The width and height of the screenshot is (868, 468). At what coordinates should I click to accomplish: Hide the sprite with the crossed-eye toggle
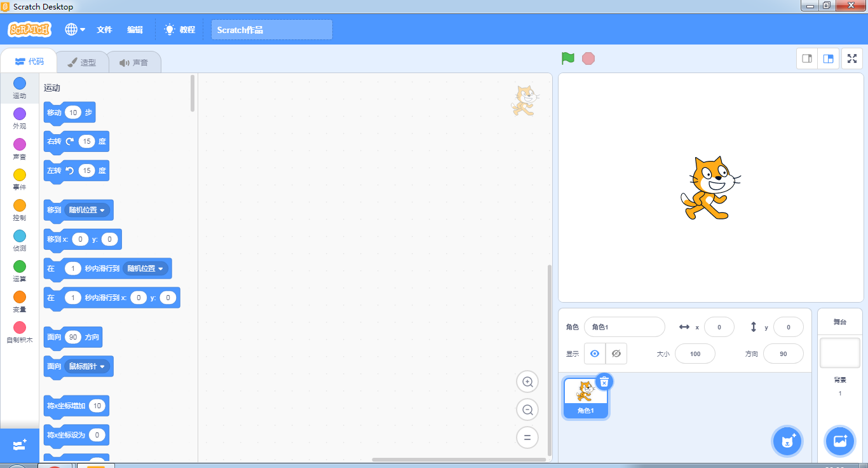[616, 353]
